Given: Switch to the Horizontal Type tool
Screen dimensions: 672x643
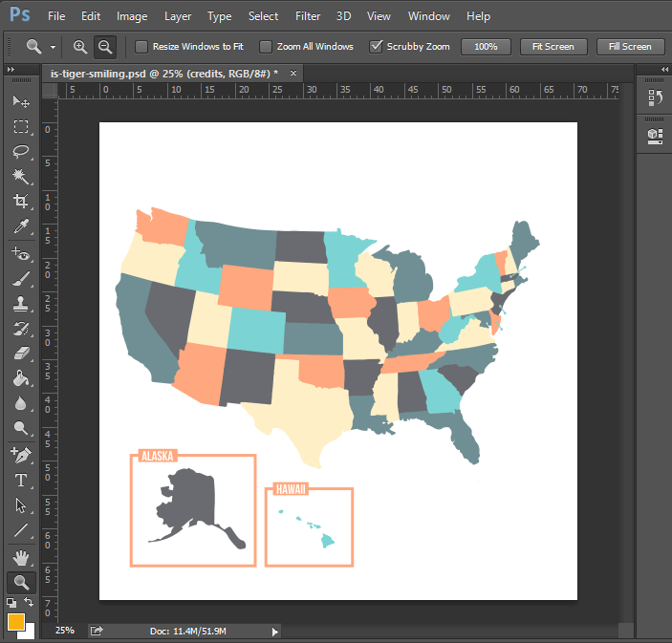Looking at the screenshot, I should [x=20, y=480].
